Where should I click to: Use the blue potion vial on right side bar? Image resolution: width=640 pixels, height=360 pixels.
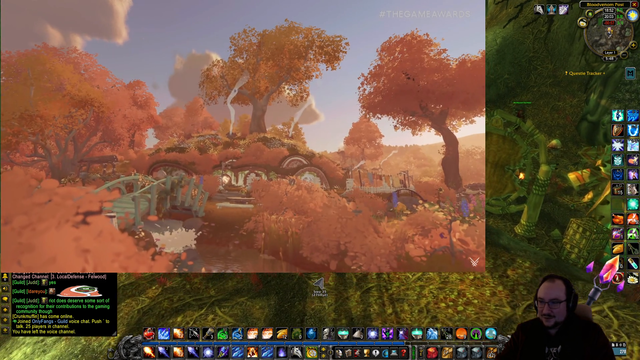pyautogui.click(x=633, y=263)
